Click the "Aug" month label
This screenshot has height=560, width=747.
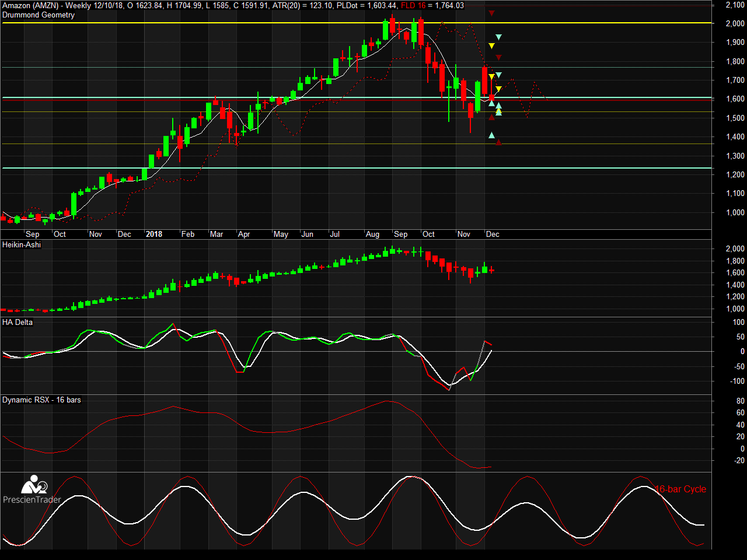[372, 235]
